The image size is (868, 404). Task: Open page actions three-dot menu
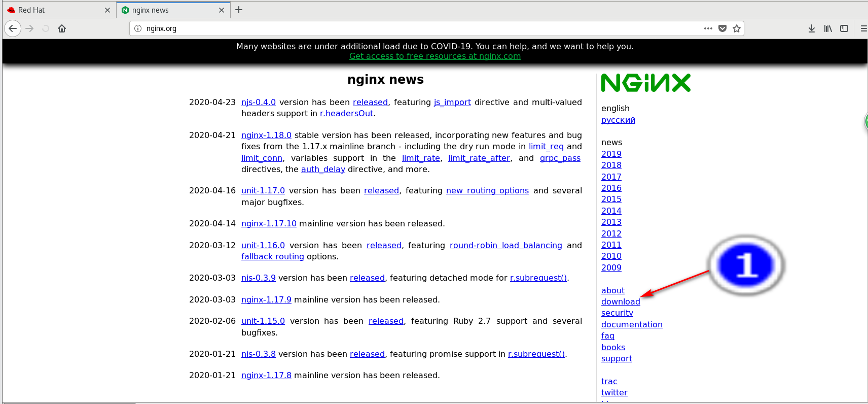[708, 28]
